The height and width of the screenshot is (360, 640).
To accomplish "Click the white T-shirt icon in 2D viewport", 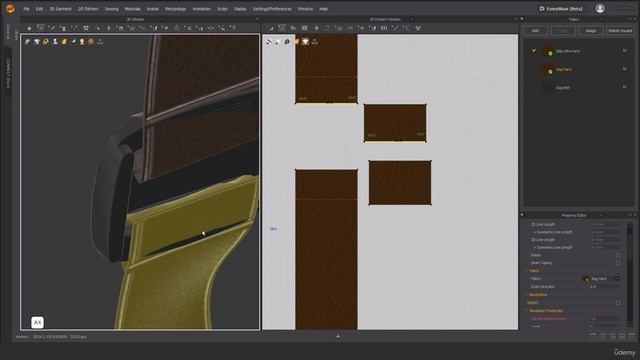I will (x=305, y=42).
